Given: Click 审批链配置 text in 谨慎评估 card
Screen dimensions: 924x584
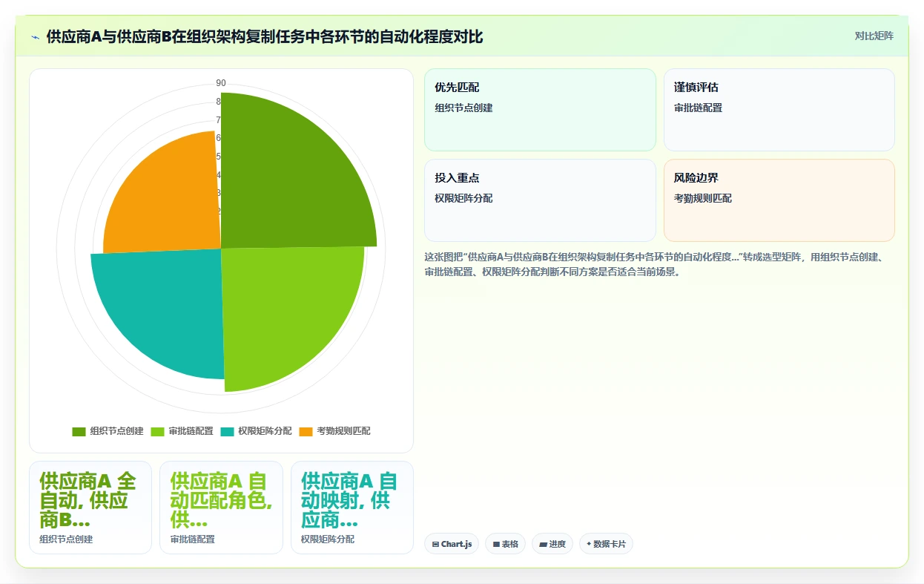Looking at the screenshot, I should (x=698, y=108).
